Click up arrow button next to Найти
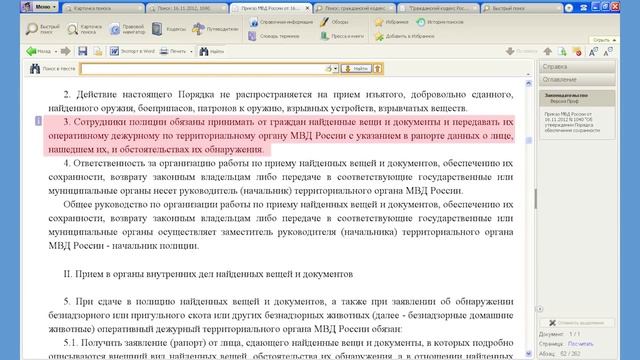Image resolution: width=640 pixels, height=360 pixels. (x=378, y=69)
